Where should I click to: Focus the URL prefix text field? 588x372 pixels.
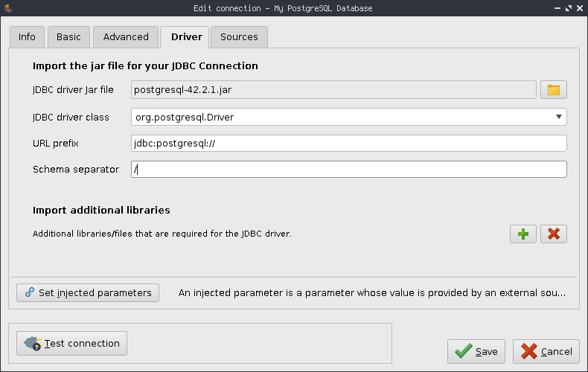pos(348,144)
